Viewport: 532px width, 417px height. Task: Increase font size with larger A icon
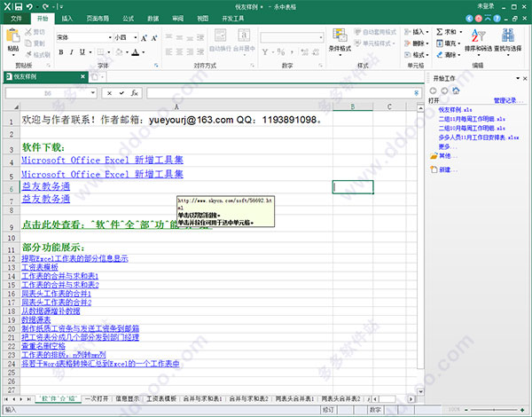144,37
